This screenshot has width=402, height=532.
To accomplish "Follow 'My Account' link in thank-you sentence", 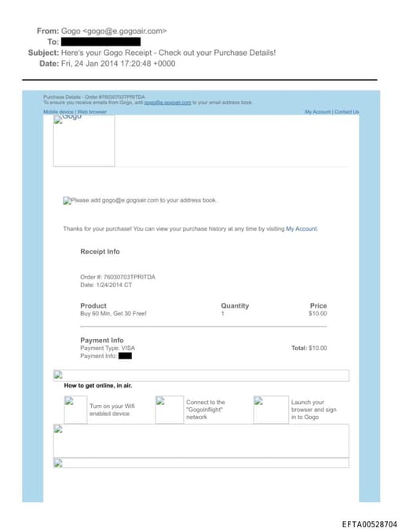I will pyautogui.click(x=301, y=228).
